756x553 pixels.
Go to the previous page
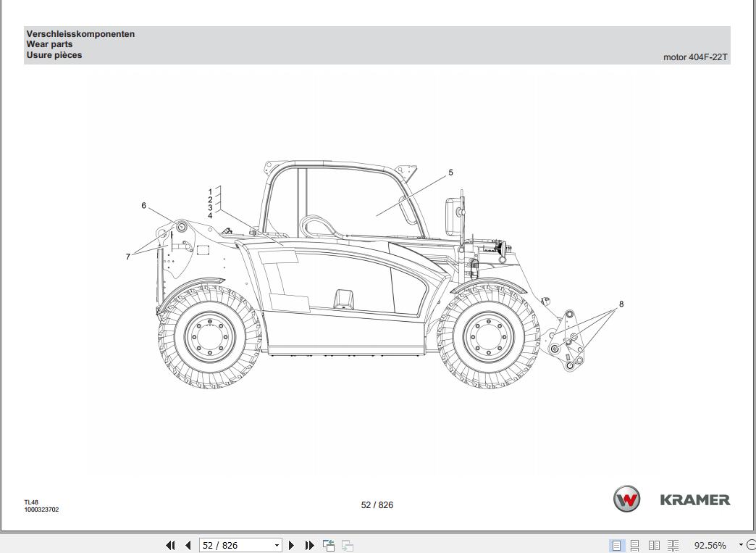[x=187, y=544]
